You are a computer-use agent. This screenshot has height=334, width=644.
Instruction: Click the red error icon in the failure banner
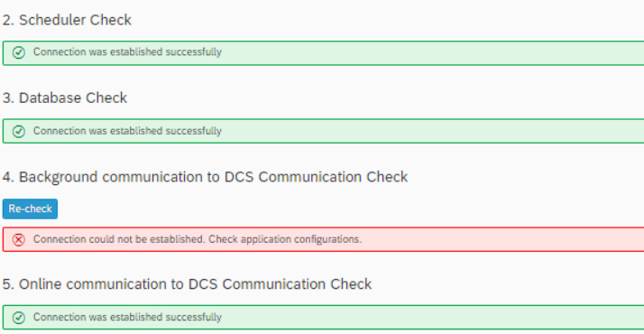click(x=18, y=239)
